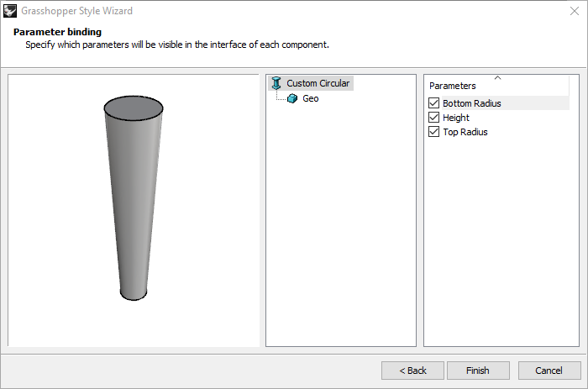Go back with the < Back button
This screenshot has height=389, width=588.
click(x=413, y=371)
